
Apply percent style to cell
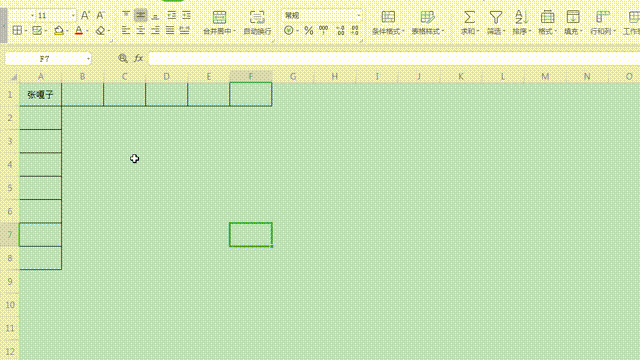309,30
